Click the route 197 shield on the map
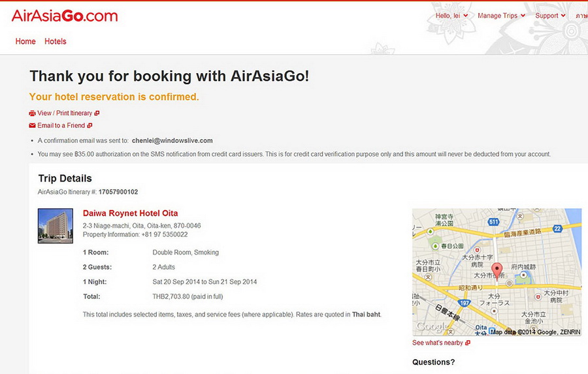The height and width of the screenshot is (374, 588). tap(465, 303)
